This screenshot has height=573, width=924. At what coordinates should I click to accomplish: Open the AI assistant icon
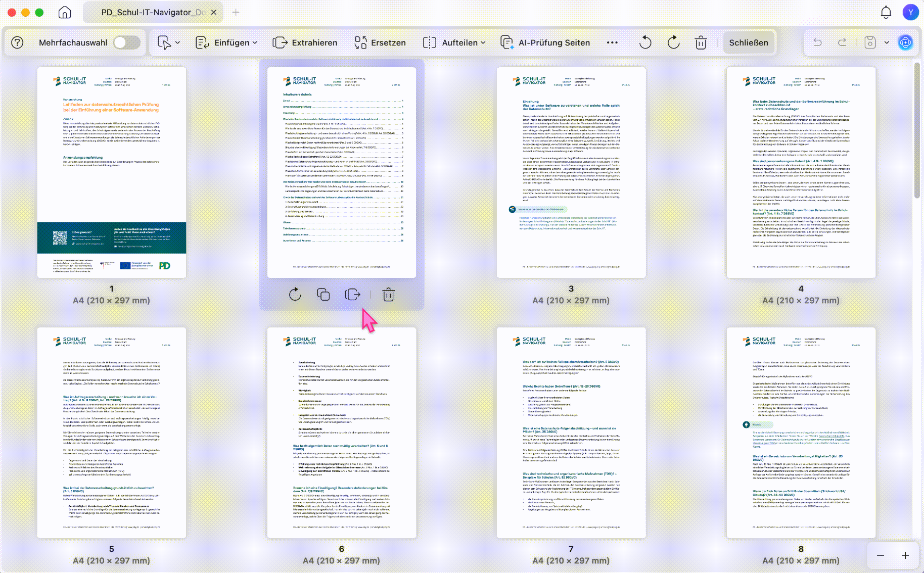(905, 42)
